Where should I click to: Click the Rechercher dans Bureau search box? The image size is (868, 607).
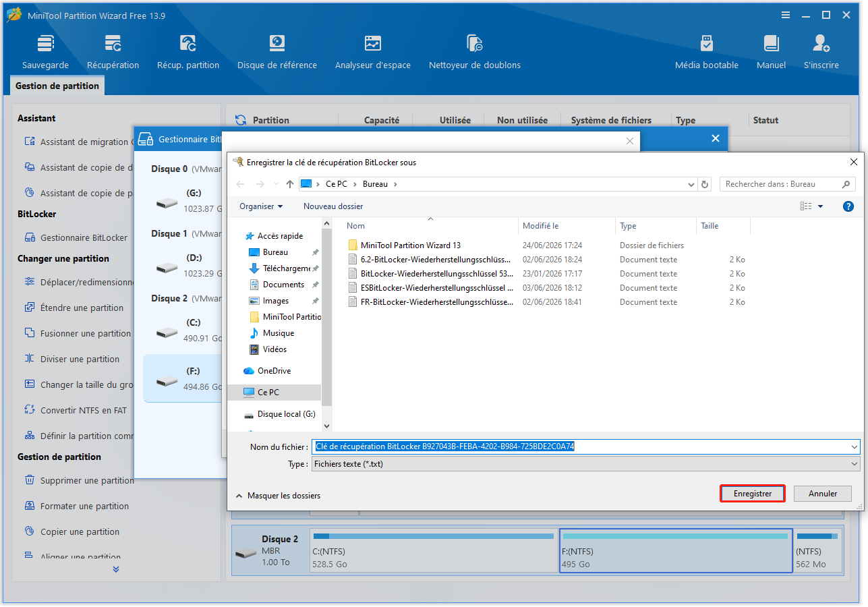click(x=787, y=184)
